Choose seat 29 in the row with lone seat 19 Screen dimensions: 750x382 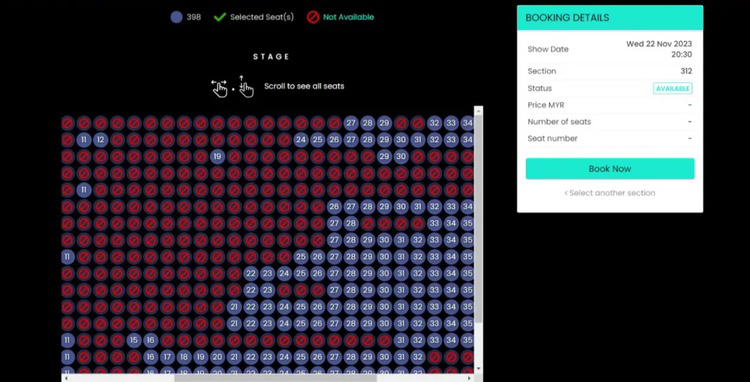[x=384, y=157]
